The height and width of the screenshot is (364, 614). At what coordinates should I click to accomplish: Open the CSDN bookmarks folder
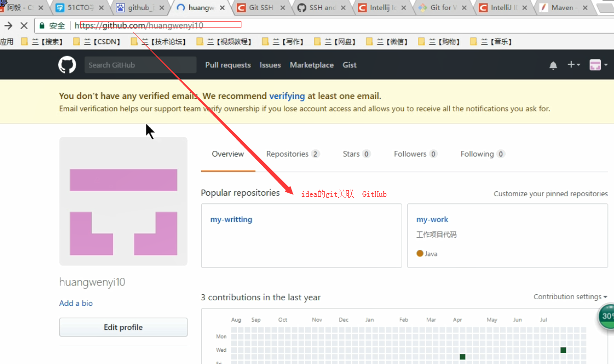(x=97, y=42)
